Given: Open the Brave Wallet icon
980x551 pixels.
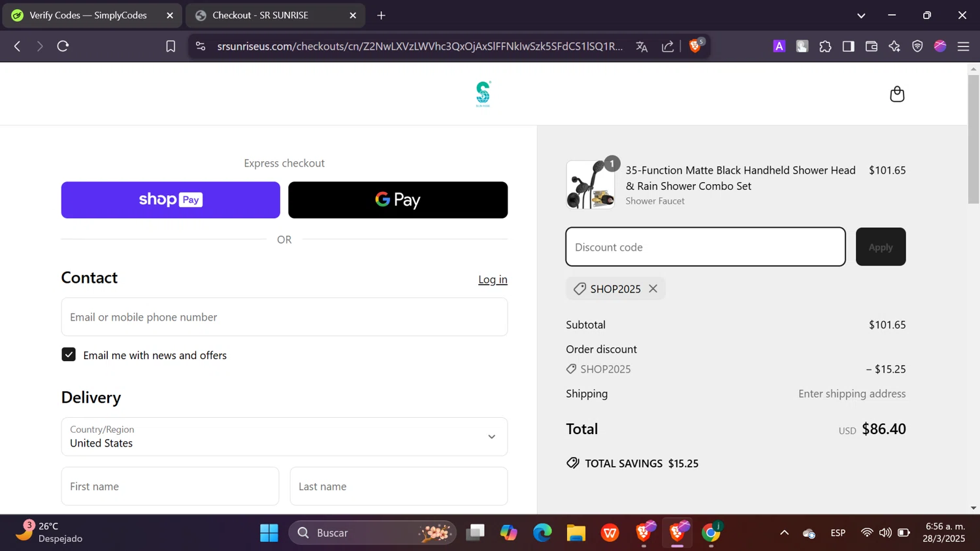Looking at the screenshot, I should (871, 46).
